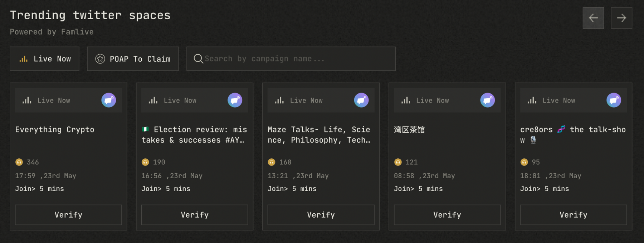
Task: Focus the Search by campaign name field
Action: coord(297,59)
